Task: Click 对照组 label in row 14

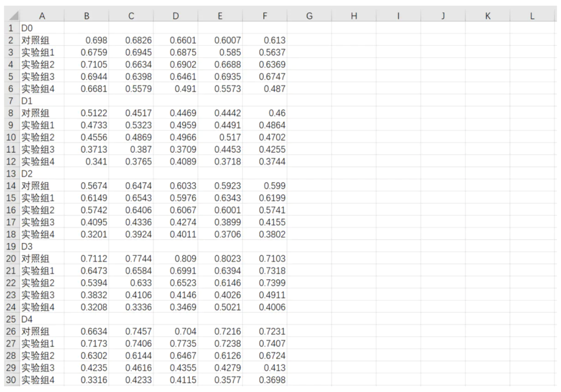Action: pos(35,186)
